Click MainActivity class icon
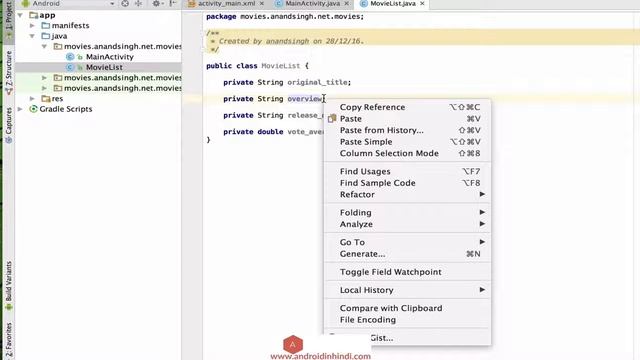This screenshot has height=360, width=640. [70, 57]
